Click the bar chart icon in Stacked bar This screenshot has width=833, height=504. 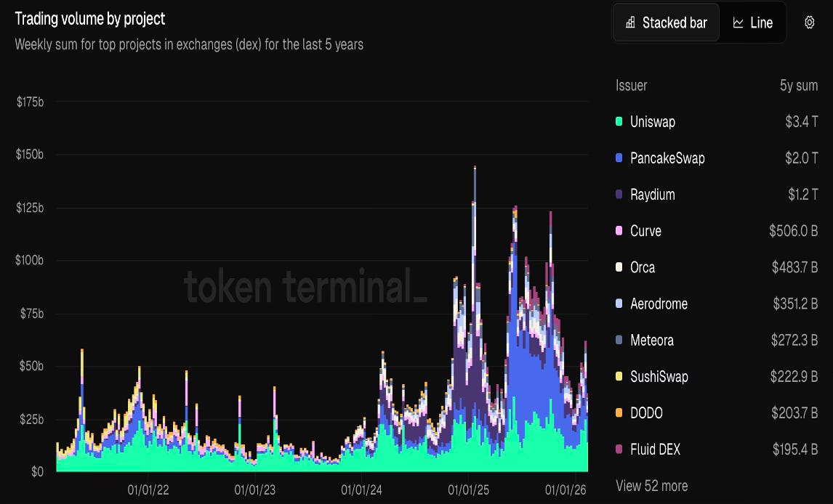point(630,23)
